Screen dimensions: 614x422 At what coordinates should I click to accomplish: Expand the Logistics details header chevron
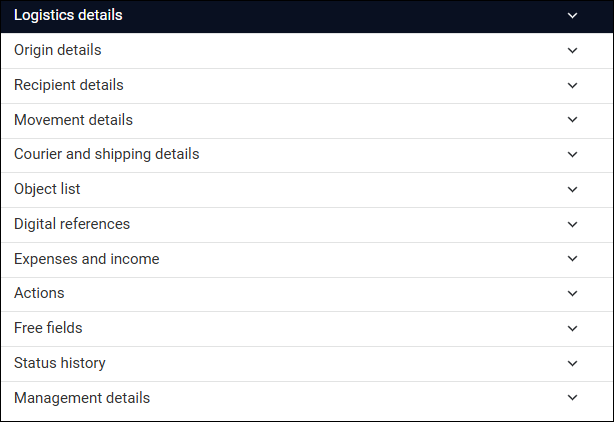(x=572, y=16)
